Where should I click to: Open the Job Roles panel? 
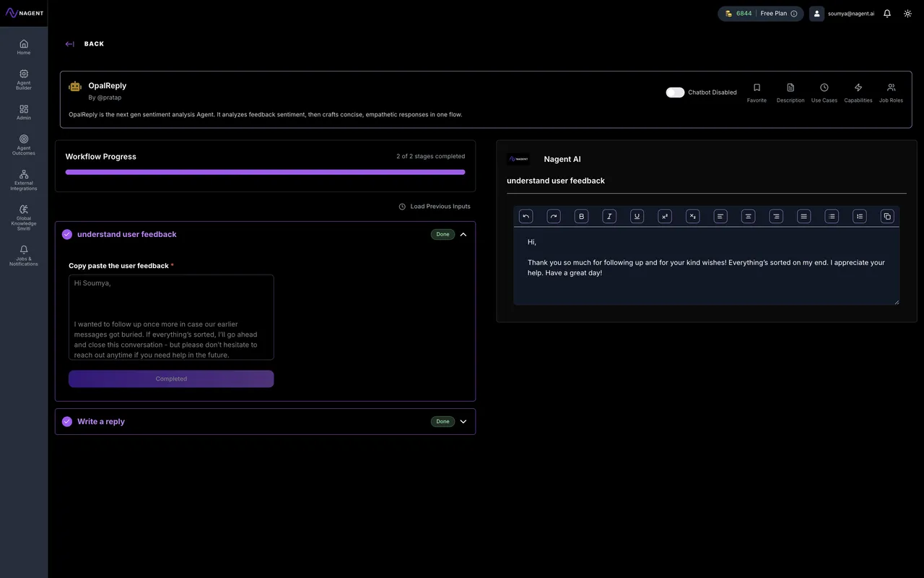click(x=891, y=92)
